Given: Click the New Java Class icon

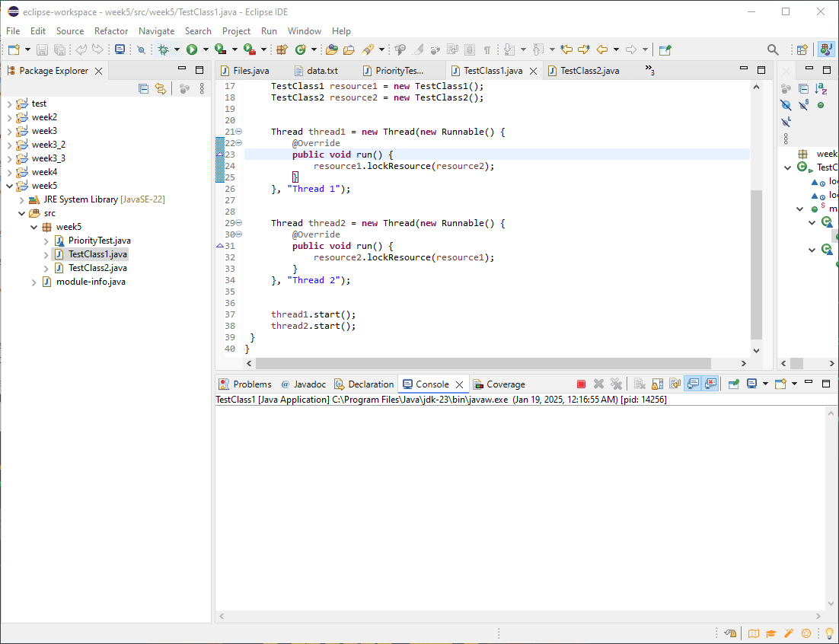Looking at the screenshot, I should [x=301, y=49].
